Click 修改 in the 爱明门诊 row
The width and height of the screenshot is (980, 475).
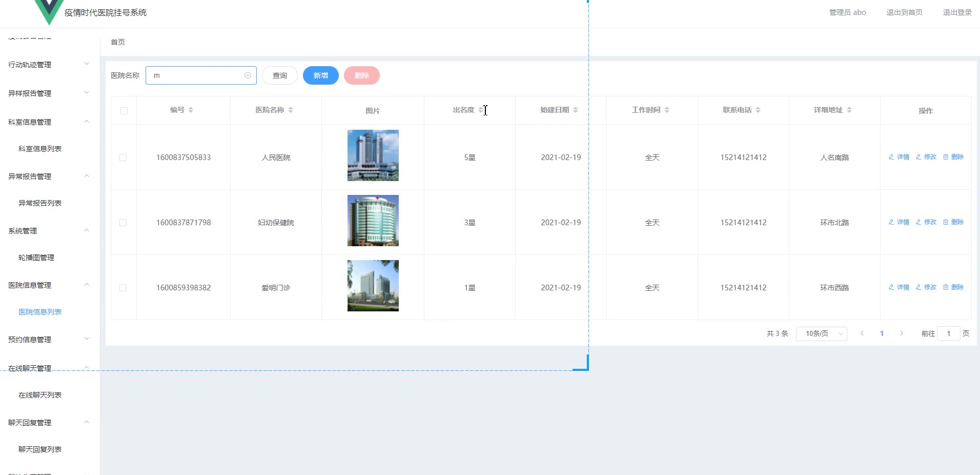pyautogui.click(x=926, y=287)
